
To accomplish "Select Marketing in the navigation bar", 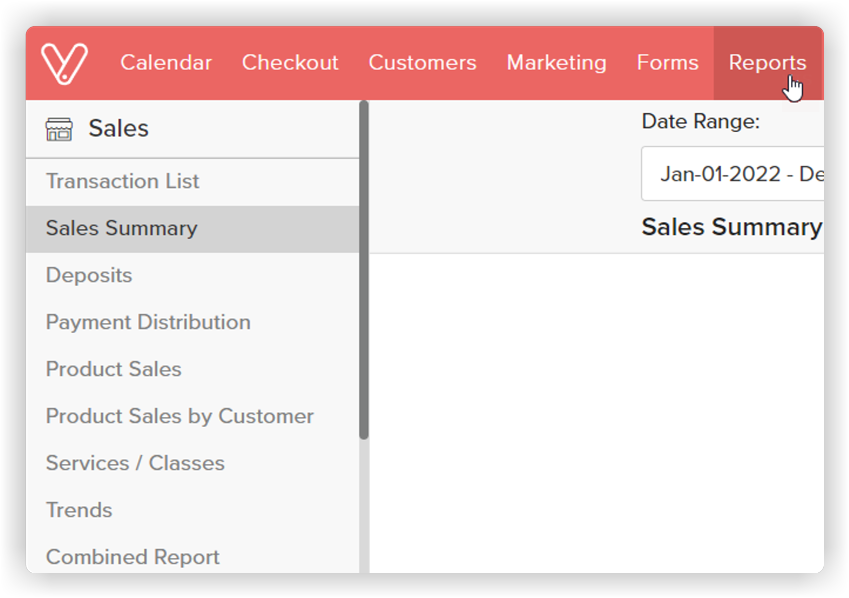I will point(556,63).
